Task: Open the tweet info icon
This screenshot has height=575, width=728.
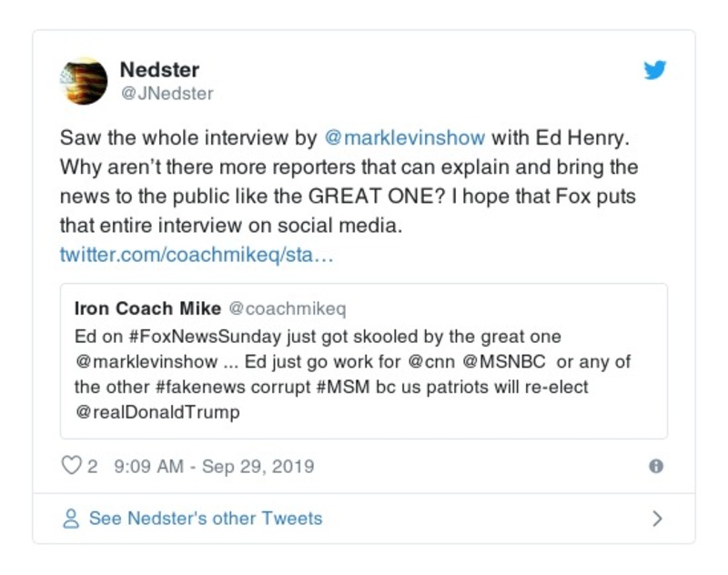Action: tap(655, 466)
